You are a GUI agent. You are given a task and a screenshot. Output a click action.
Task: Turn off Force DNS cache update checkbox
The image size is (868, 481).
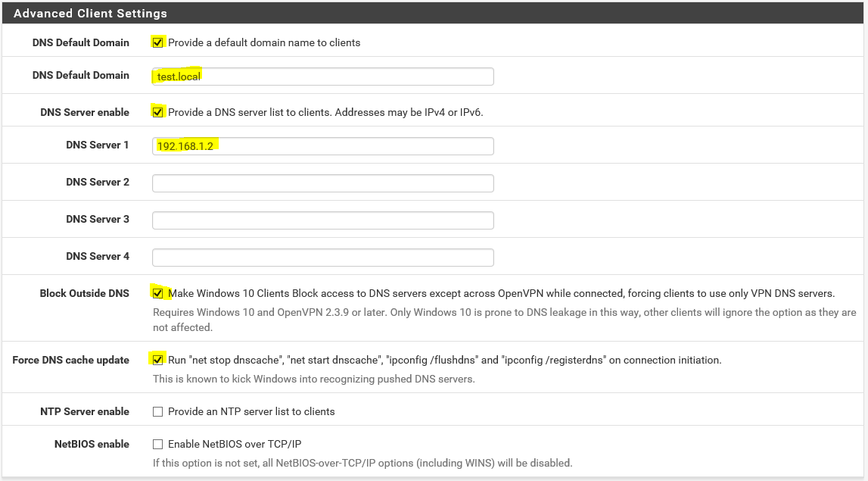coord(157,360)
